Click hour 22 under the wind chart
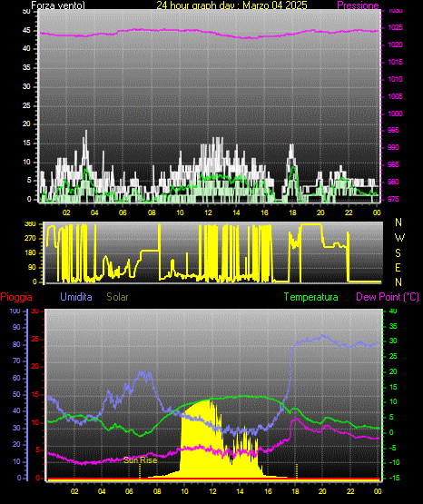The width and height of the screenshot is (423, 504). (349, 212)
